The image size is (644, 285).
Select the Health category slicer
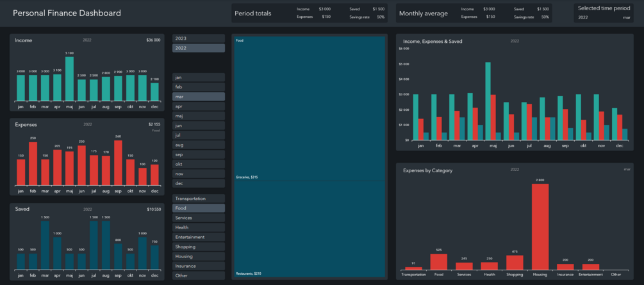pyautogui.click(x=199, y=227)
